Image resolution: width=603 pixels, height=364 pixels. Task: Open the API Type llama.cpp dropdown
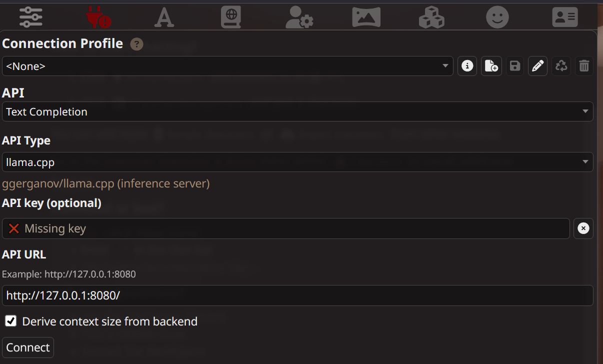pos(297,162)
